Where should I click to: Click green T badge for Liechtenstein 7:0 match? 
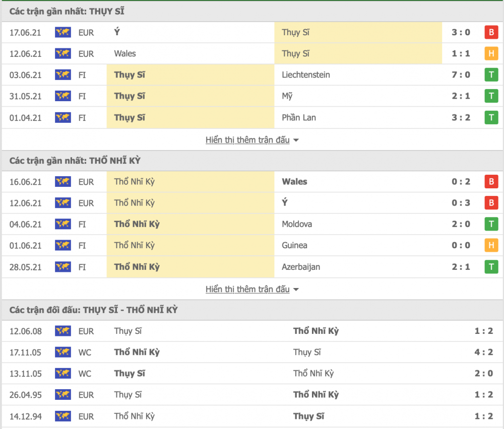pyautogui.click(x=491, y=75)
